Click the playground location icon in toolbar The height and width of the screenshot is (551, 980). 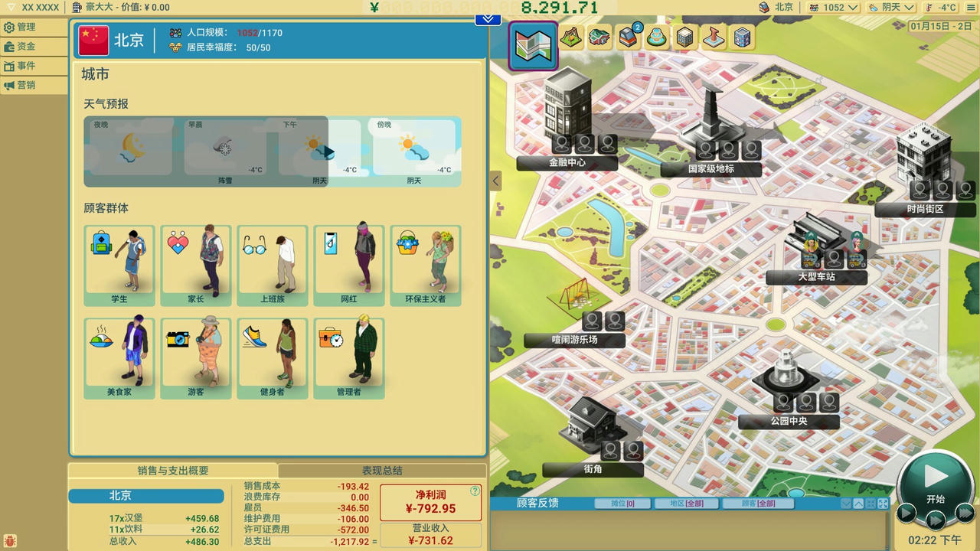point(570,37)
